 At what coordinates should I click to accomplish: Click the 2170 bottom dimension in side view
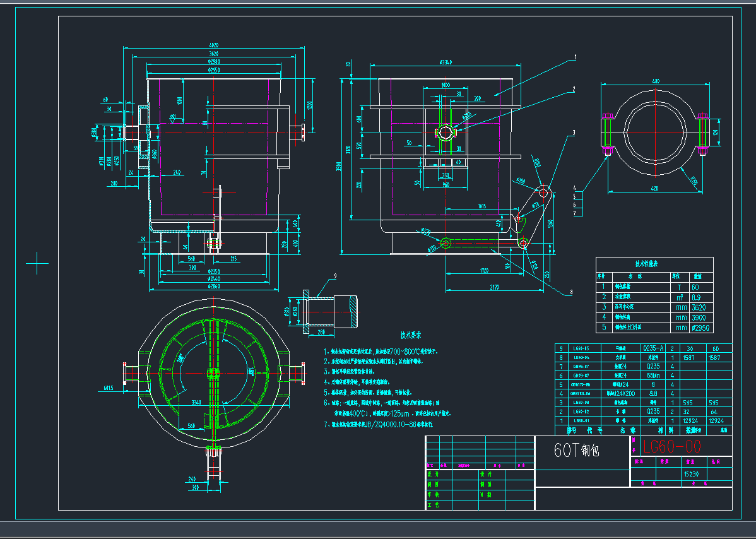pyautogui.click(x=494, y=288)
